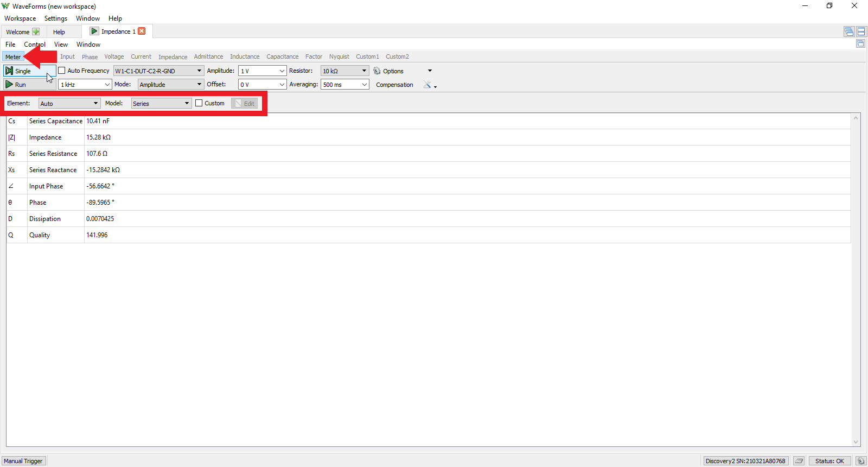Select the Impedance 1 tab
This screenshot has height=467, width=868.
coord(118,31)
